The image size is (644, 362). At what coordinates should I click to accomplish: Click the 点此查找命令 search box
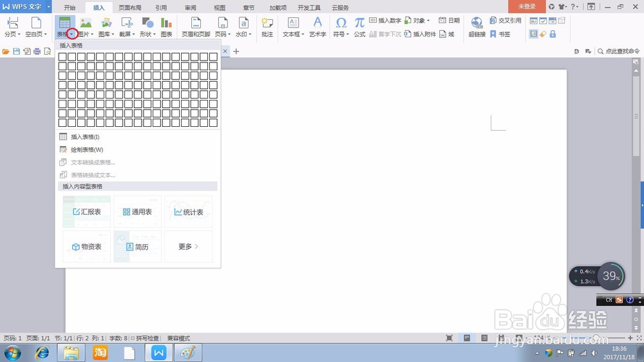(x=618, y=52)
